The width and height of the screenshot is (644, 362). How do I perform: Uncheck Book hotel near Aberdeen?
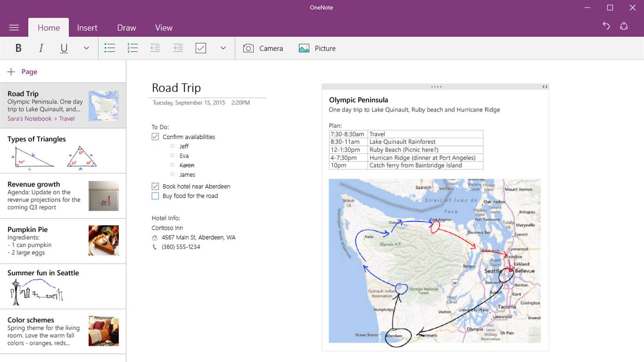coord(155,186)
